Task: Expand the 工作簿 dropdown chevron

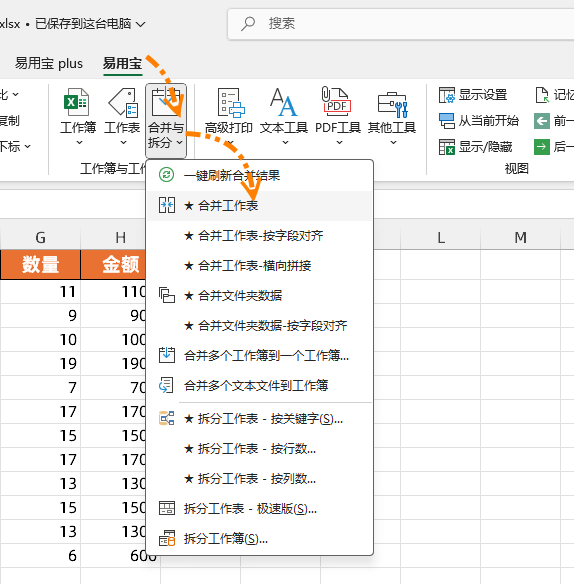Action: tap(79, 142)
